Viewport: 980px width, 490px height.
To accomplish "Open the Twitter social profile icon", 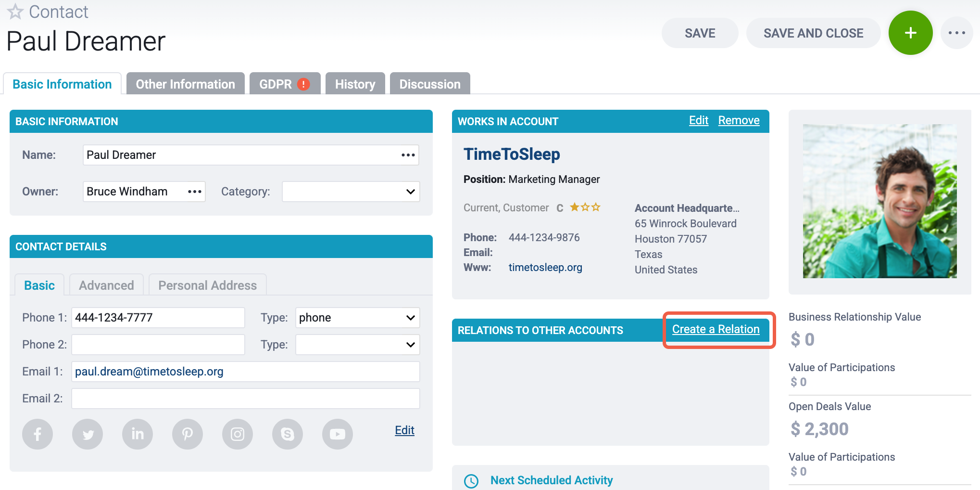I will (x=88, y=434).
